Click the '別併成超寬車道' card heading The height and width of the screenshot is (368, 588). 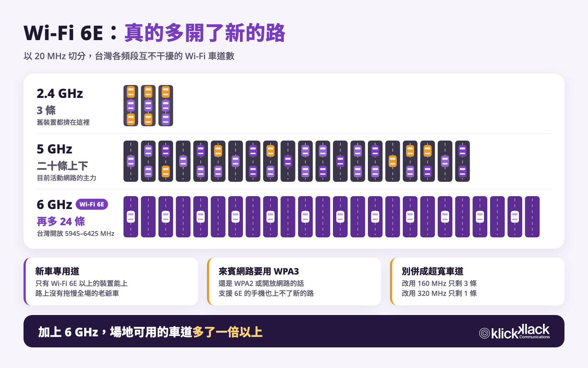coord(433,271)
